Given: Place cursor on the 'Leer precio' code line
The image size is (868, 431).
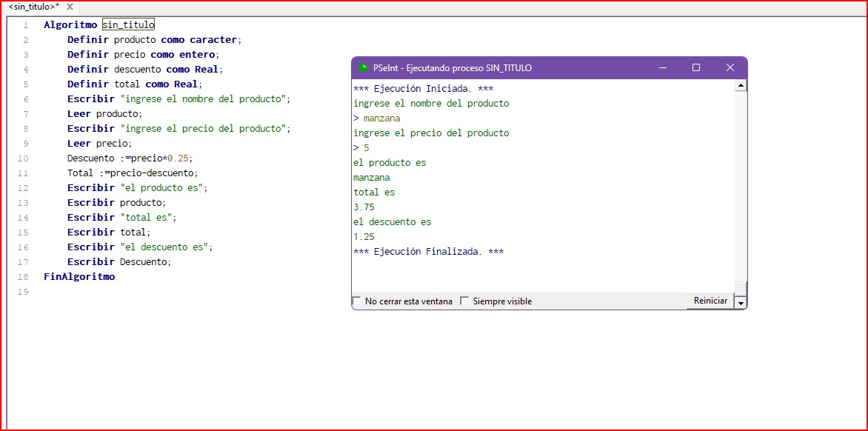Looking at the screenshot, I should [x=99, y=144].
